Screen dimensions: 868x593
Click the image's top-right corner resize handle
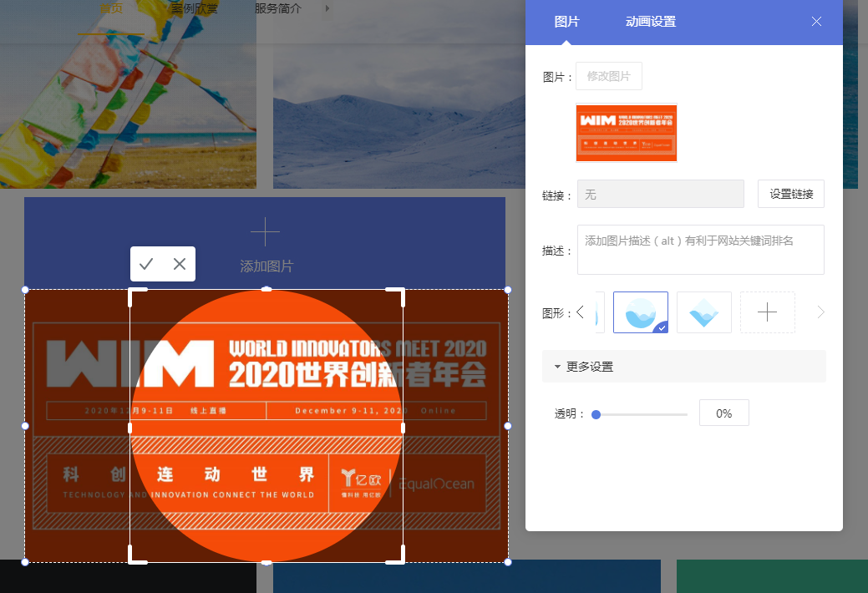coord(508,290)
